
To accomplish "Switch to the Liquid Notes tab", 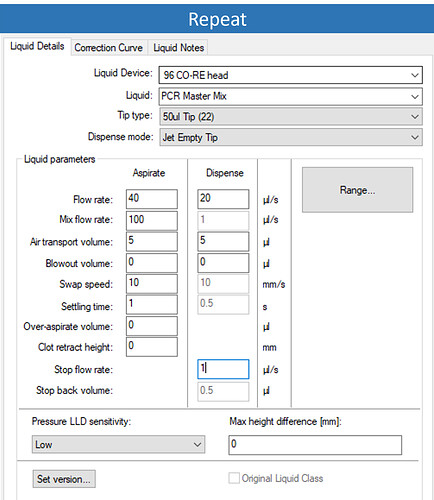I will pyautogui.click(x=178, y=48).
